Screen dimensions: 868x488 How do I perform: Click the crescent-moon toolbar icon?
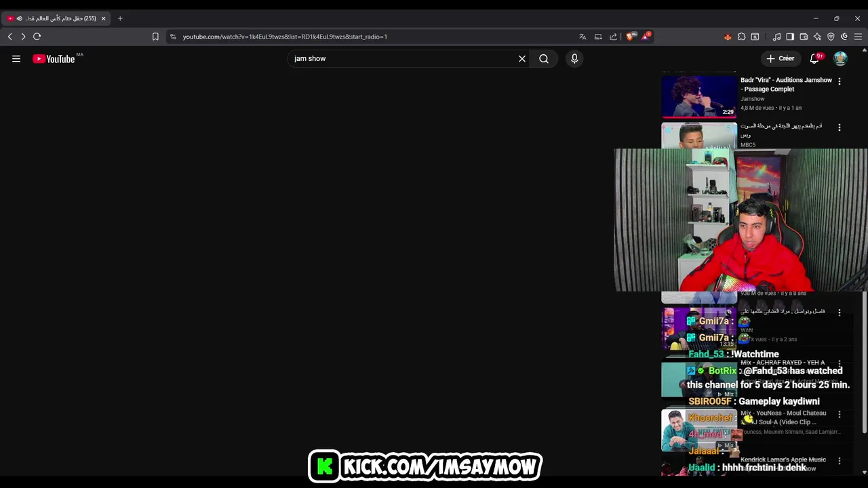(844, 37)
